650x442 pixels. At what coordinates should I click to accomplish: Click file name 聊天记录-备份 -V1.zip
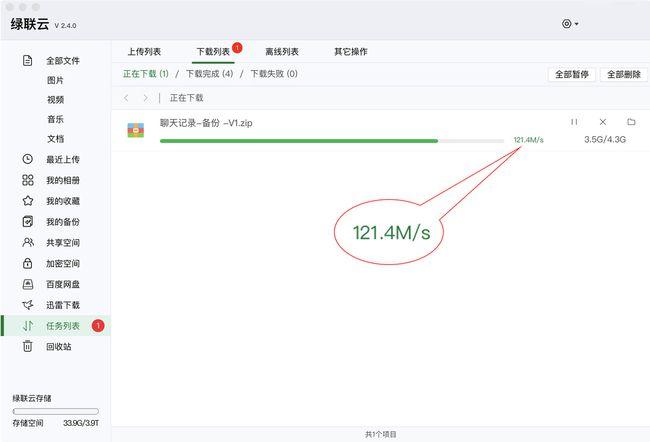pyautogui.click(x=206, y=123)
